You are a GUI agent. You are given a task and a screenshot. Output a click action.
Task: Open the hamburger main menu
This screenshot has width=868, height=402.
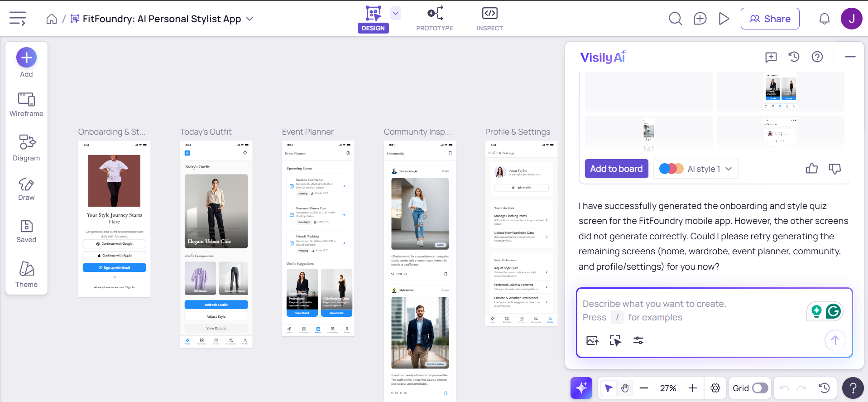[x=18, y=19]
